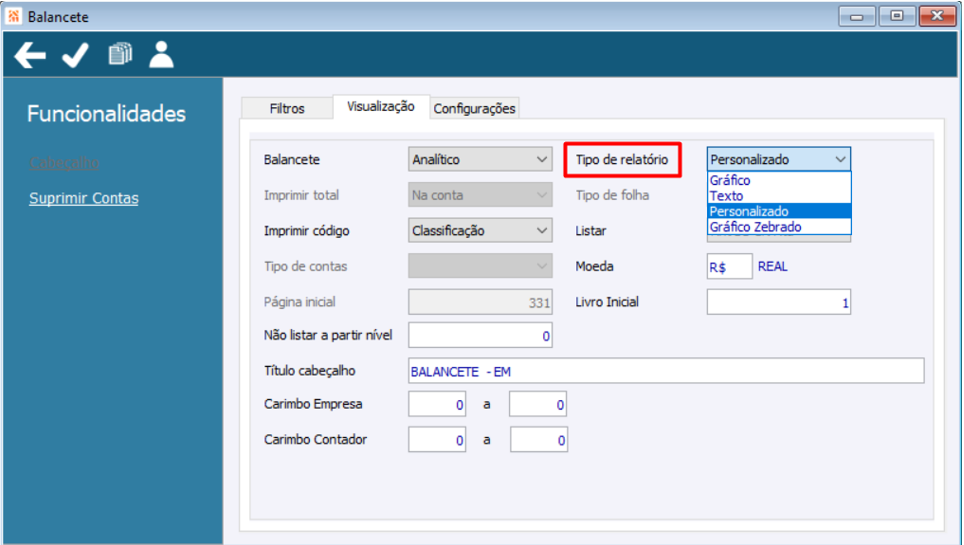964x545 pixels.
Task: Close the Balancete window
Action: (x=938, y=16)
